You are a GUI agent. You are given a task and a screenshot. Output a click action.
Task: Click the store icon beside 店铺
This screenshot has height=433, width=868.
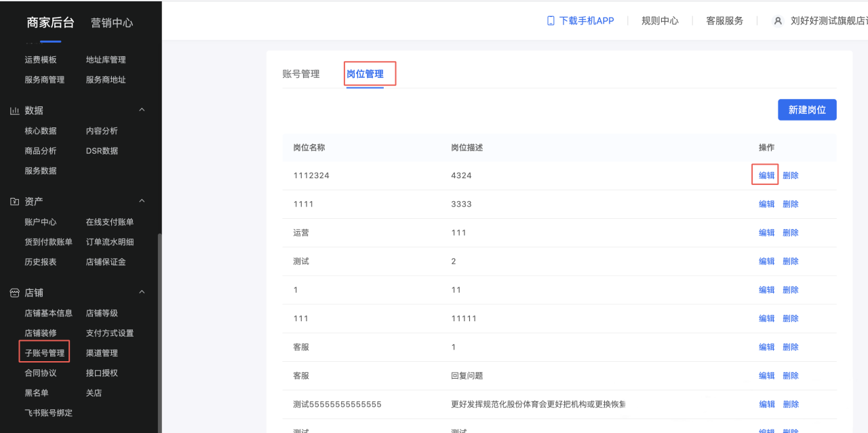click(15, 292)
